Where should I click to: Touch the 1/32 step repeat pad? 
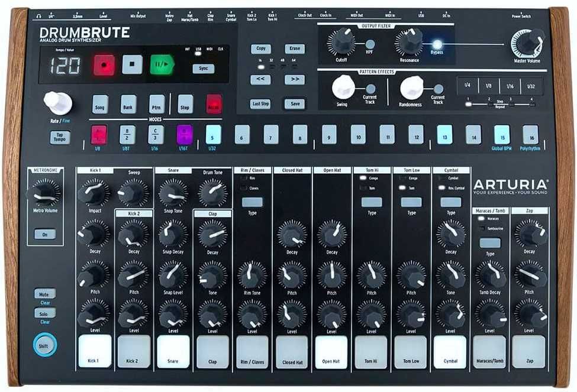(x=531, y=86)
